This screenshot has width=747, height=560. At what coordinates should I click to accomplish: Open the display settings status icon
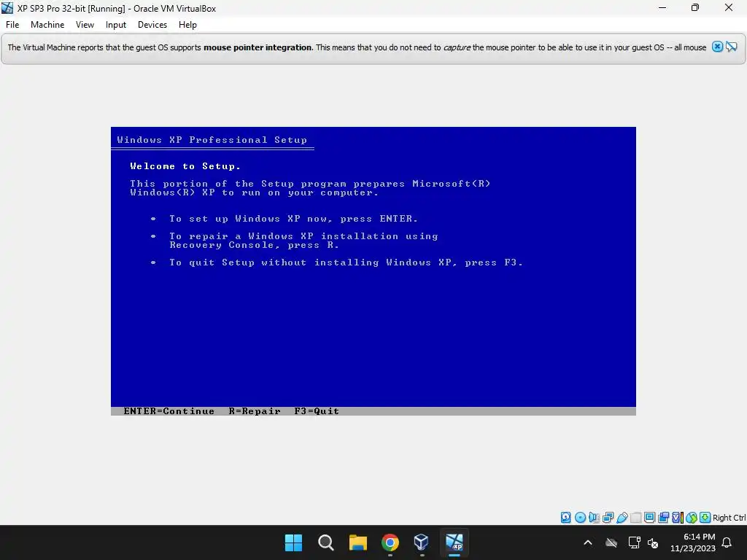(649, 517)
